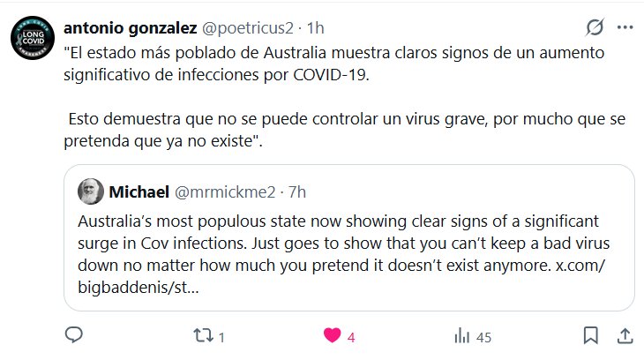This screenshot has width=644, height=360.
Task: Open the three-dot more options menu
Action: 625,27
